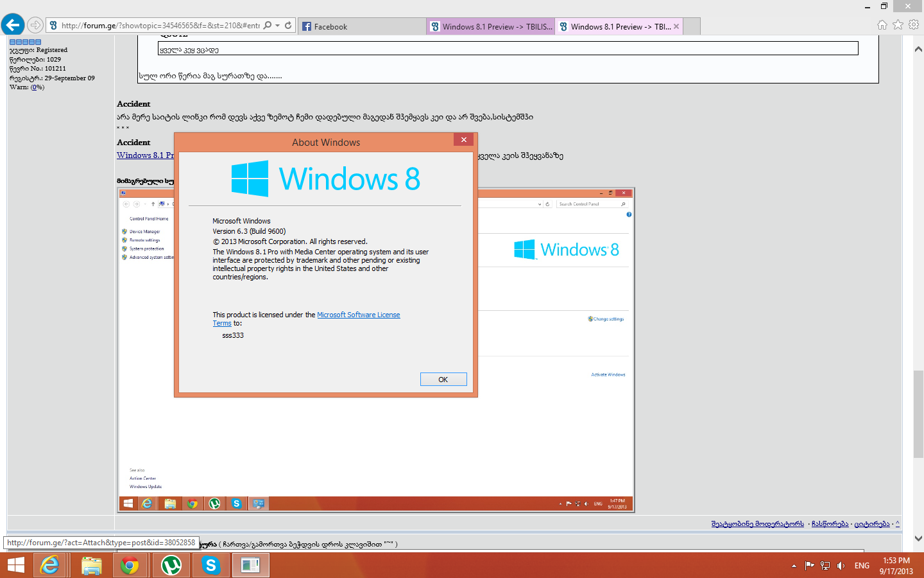Click the IE Forward arrow button

click(35, 26)
